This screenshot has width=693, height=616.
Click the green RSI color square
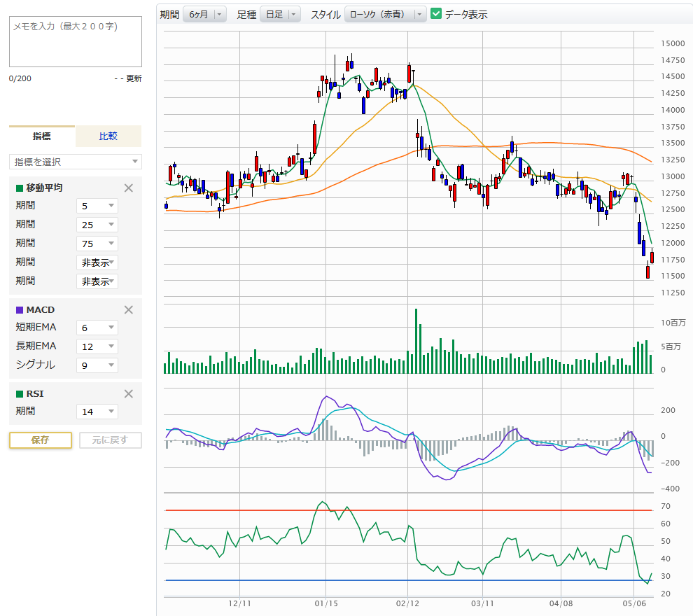pos(20,393)
